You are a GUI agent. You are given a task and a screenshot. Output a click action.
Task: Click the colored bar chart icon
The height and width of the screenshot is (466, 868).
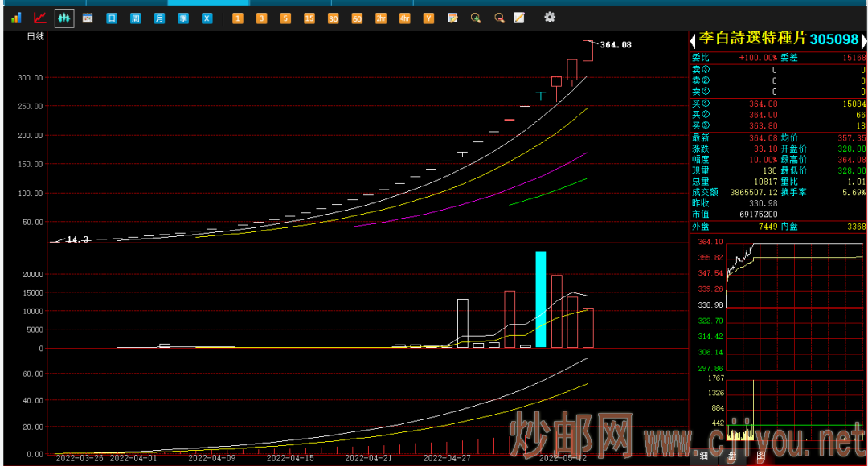pyautogui.click(x=16, y=18)
